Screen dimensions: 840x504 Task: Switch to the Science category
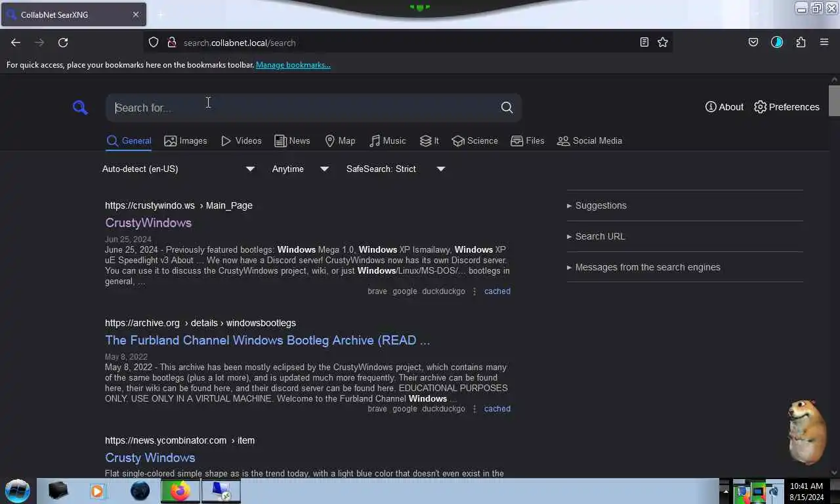pyautogui.click(x=475, y=141)
